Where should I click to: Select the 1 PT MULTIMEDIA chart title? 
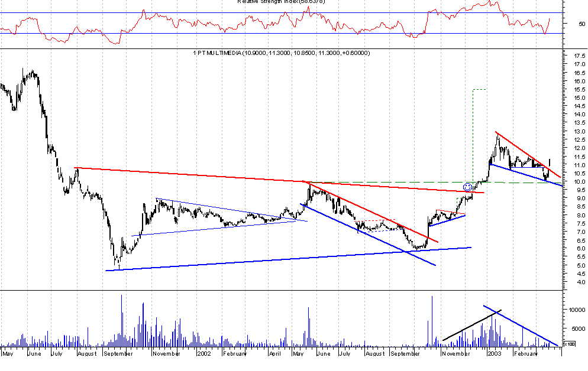pyautogui.click(x=281, y=53)
